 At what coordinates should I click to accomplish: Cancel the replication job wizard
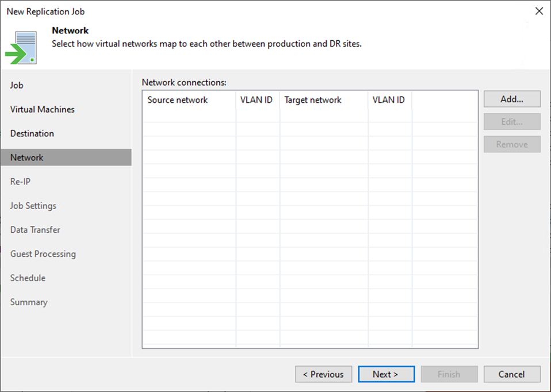point(511,374)
